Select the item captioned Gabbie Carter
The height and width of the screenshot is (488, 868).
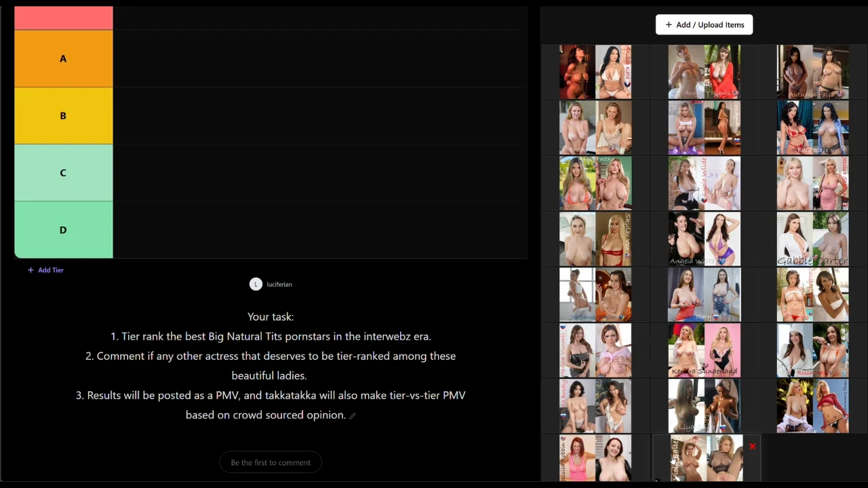coord(812,239)
